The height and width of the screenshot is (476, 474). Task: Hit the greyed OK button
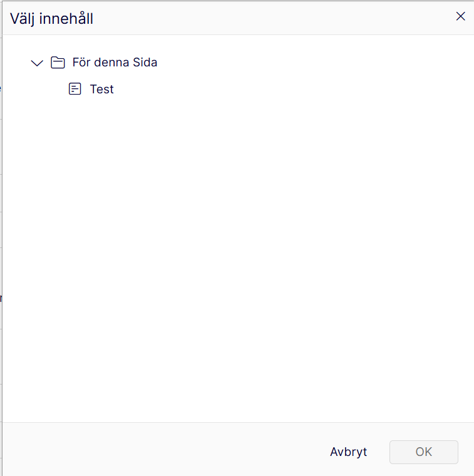(x=423, y=452)
